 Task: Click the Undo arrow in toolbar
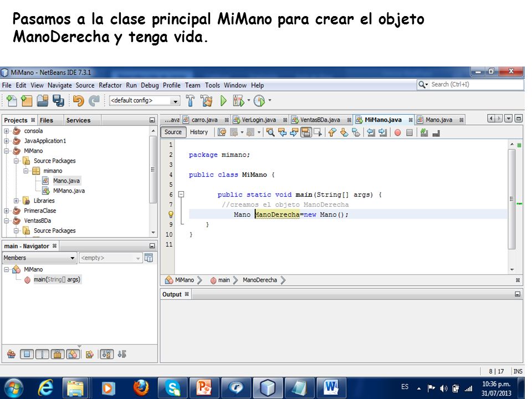(78, 100)
